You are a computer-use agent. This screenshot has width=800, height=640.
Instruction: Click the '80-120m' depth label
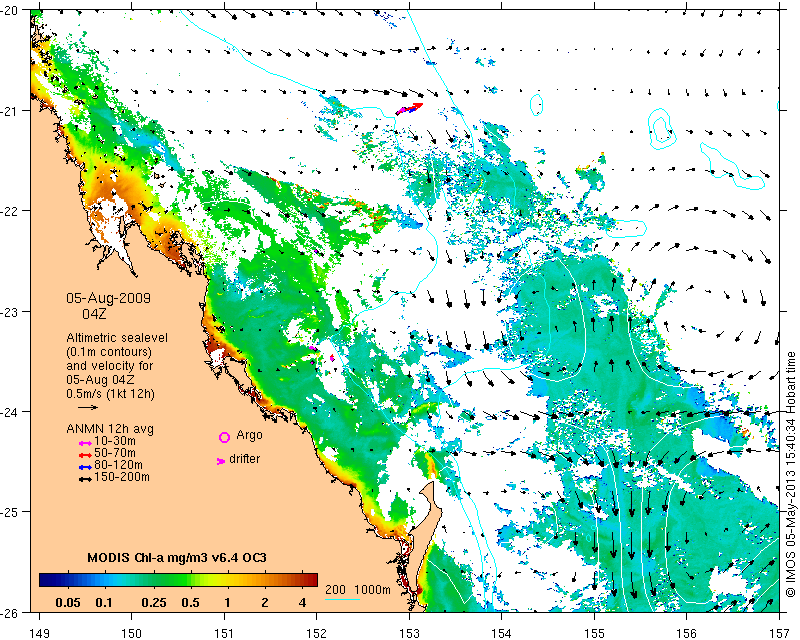coord(118,465)
